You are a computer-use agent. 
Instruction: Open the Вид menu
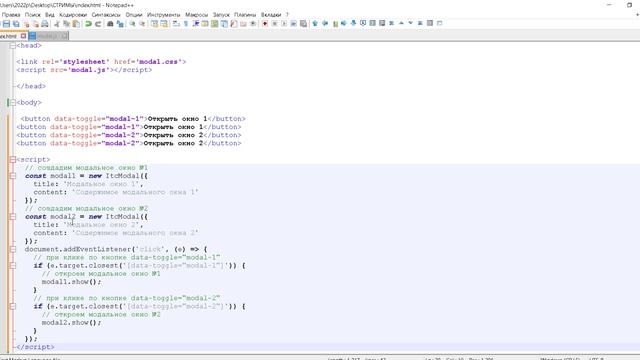point(50,15)
